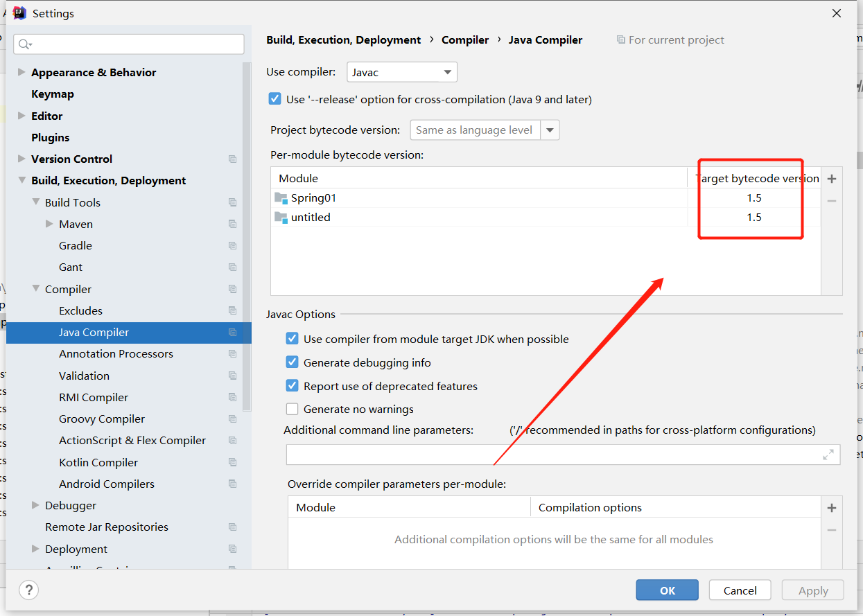863x616 pixels.
Task: Click the Spring01 module folder icon
Action: click(x=281, y=198)
